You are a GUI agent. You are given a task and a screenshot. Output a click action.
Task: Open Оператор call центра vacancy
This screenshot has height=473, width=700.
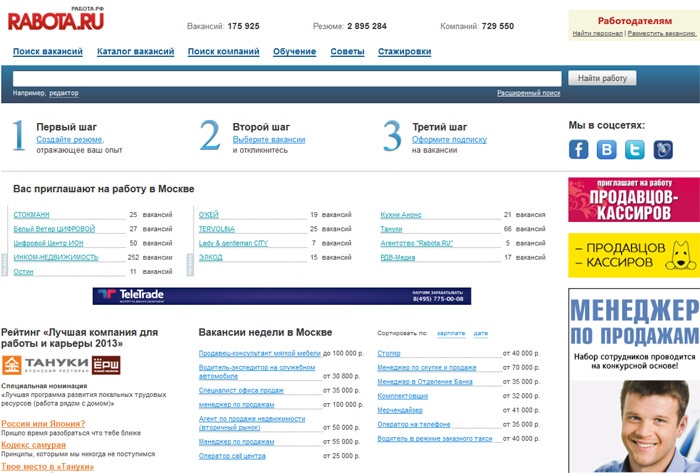point(232,456)
